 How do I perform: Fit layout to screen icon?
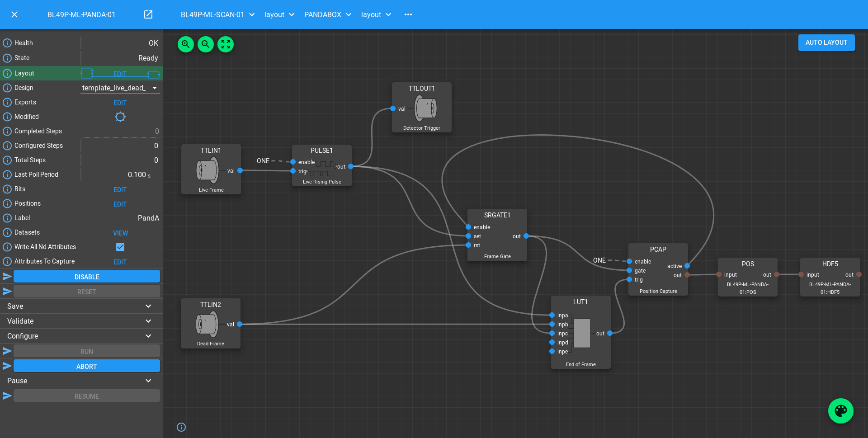(x=226, y=44)
